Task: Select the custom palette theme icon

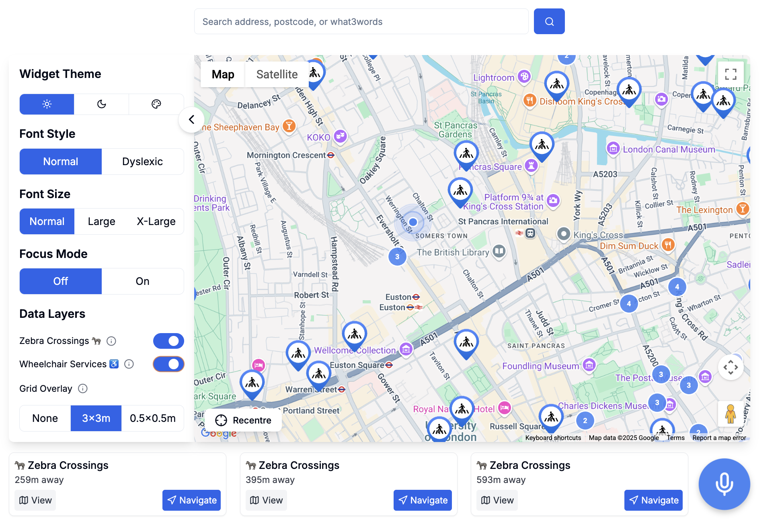Action: pyautogui.click(x=156, y=104)
